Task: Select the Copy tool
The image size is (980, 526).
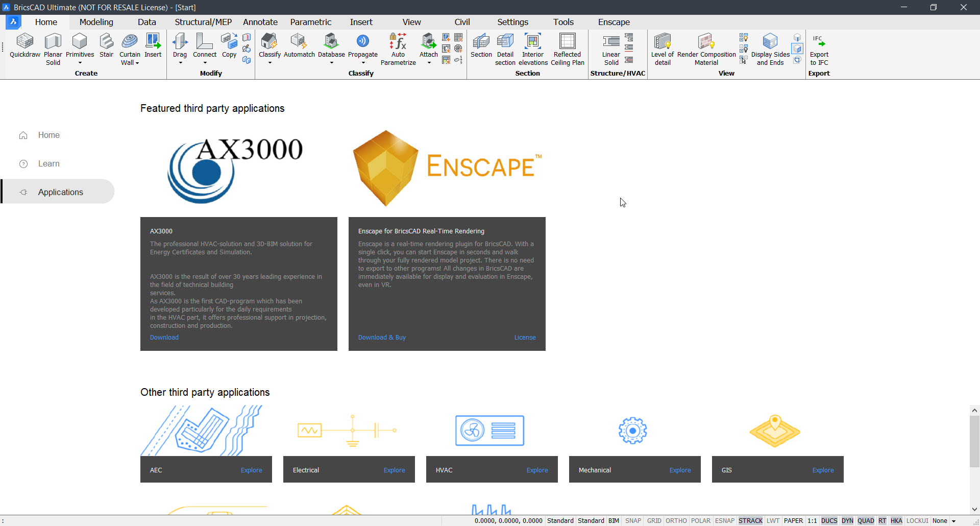Action: tap(229, 45)
